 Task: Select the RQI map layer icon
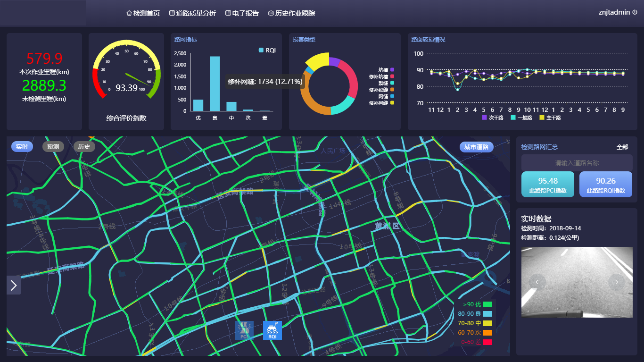point(272,330)
